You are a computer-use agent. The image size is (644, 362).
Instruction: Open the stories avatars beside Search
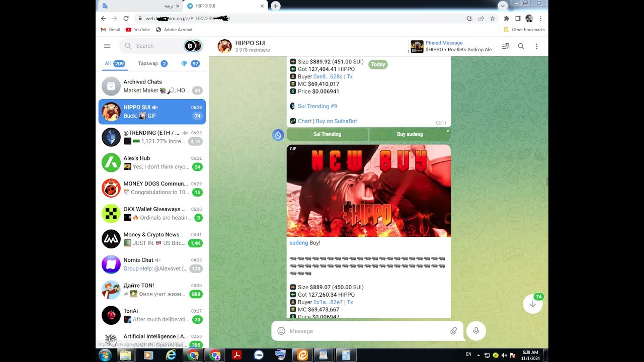point(193,46)
